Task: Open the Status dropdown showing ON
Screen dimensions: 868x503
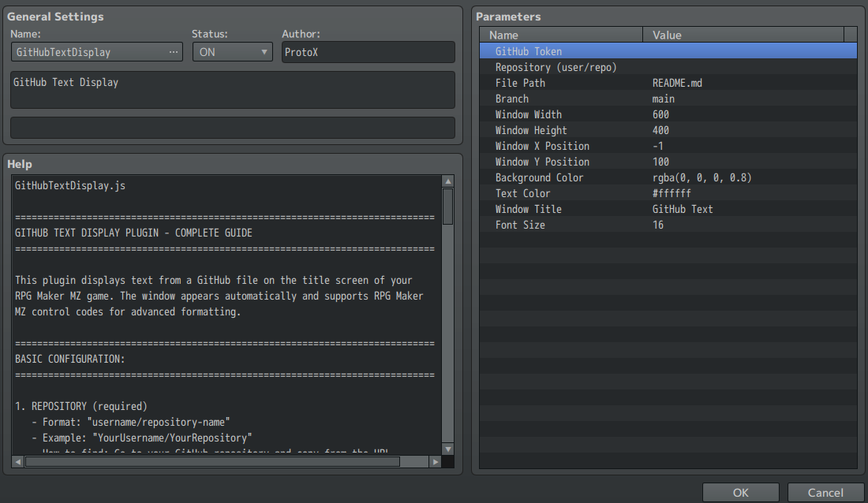Action: pos(233,52)
